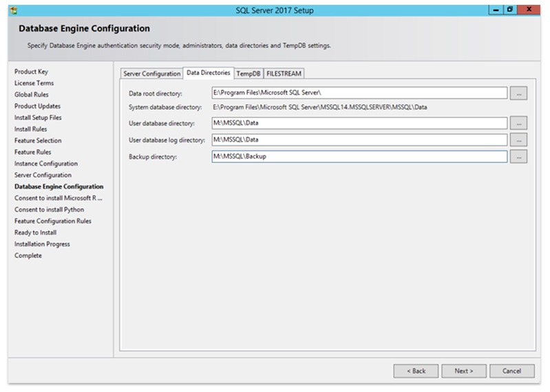The height and width of the screenshot is (392, 550).
Task: Click the System database directory path text
Action: coord(320,107)
